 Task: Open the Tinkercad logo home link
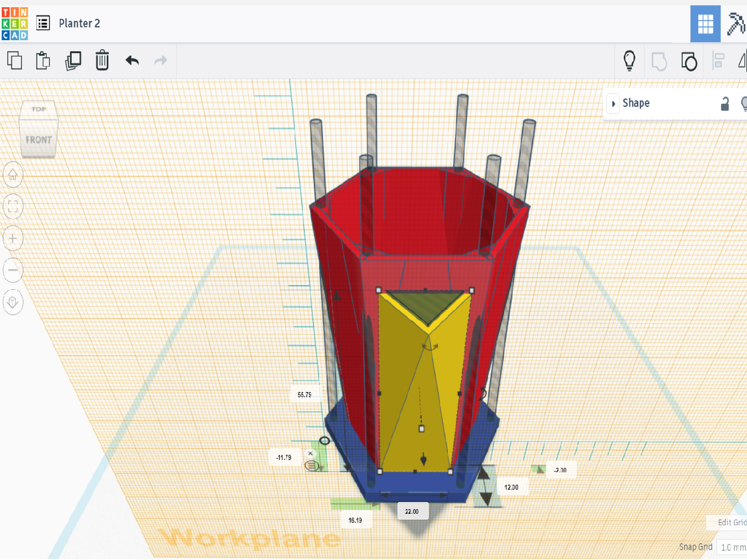(x=15, y=24)
